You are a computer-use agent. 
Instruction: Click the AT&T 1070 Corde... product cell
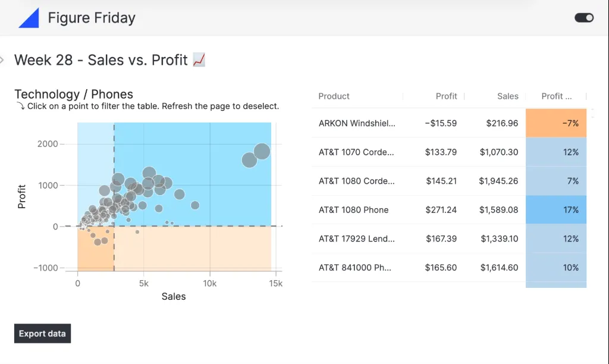357,152
